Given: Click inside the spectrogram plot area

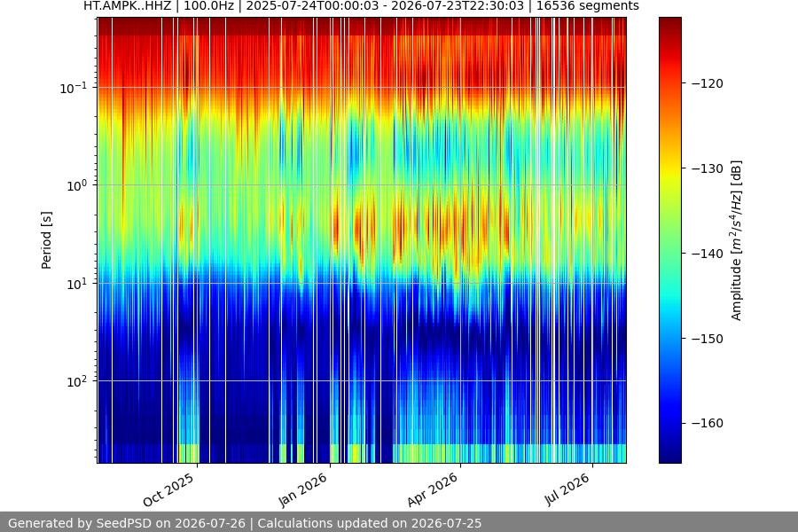Looking at the screenshot, I should (362, 240).
